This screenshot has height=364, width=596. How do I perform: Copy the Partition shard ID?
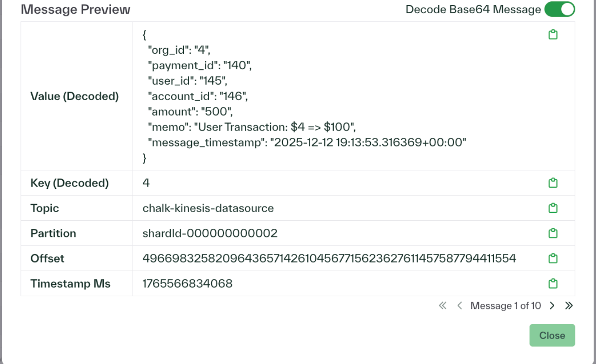(x=553, y=233)
